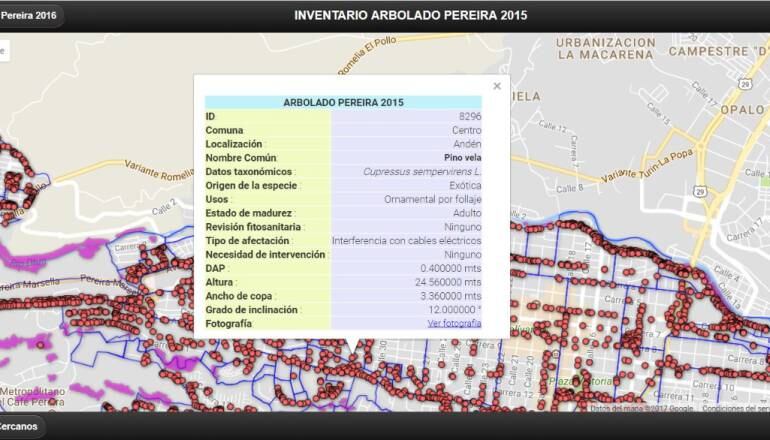
Task: Click the Inventario Arbolado Pereira 2015 title
Action: pyautogui.click(x=410, y=16)
